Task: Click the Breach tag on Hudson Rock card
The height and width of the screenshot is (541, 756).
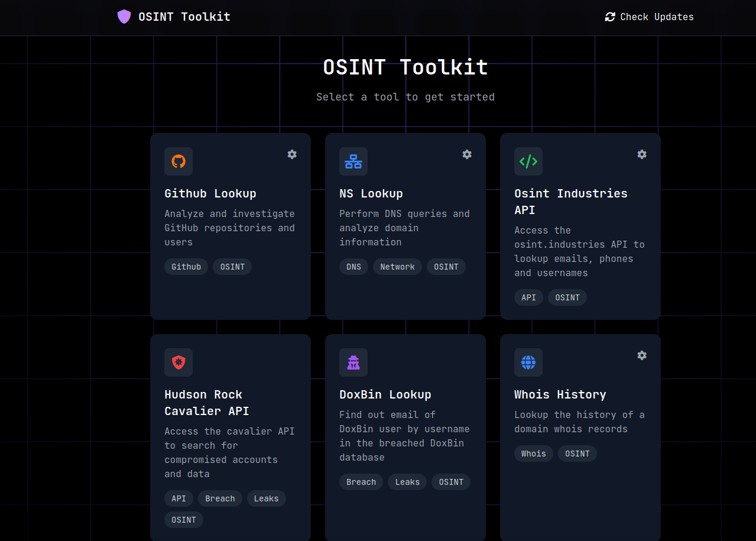Action: (x=220, y=498)
